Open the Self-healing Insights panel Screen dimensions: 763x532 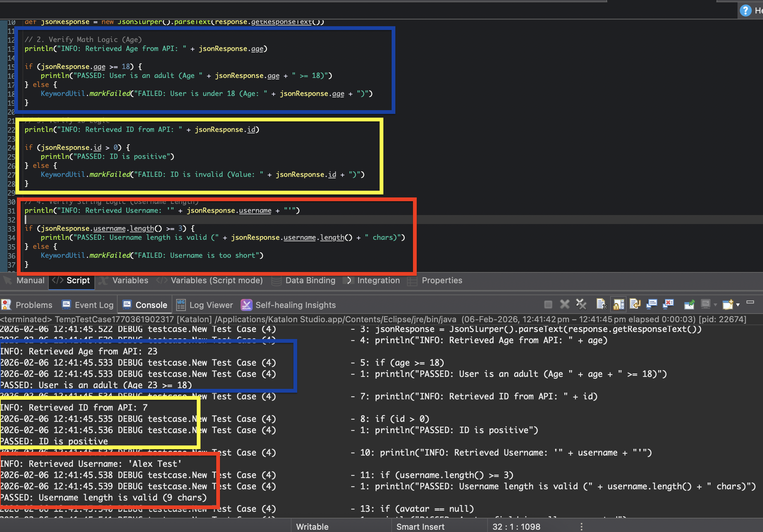289,305
